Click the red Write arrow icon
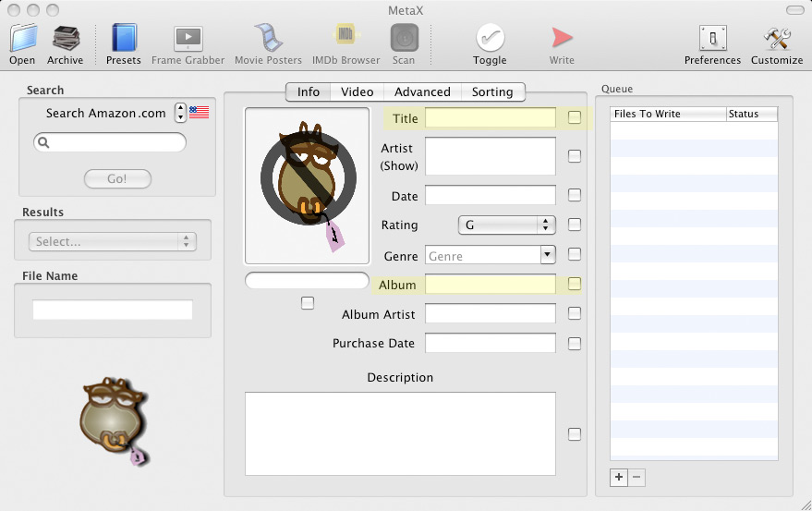Viewport: 812px width, 511px height. click(562, 37)
